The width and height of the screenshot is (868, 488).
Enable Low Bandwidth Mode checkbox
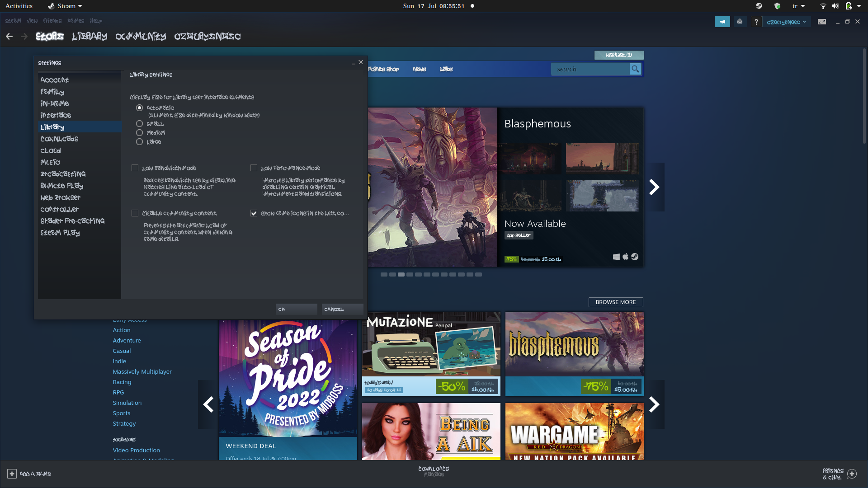click(x=135, y=168)
